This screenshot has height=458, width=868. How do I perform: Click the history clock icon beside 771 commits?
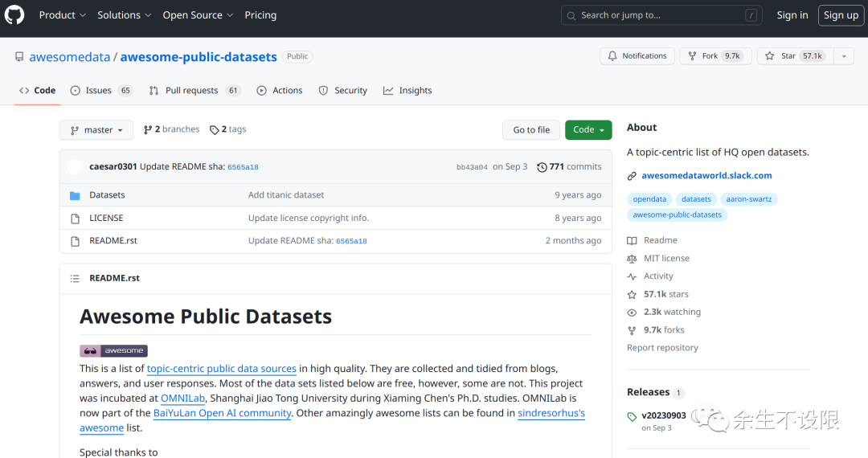point(542,167)
